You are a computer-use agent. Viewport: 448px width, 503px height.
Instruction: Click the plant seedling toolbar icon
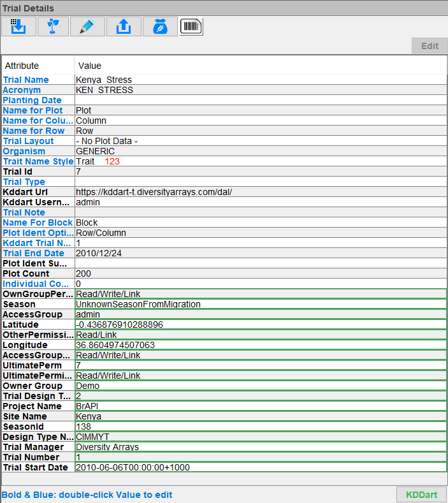[x=53, y=26]
